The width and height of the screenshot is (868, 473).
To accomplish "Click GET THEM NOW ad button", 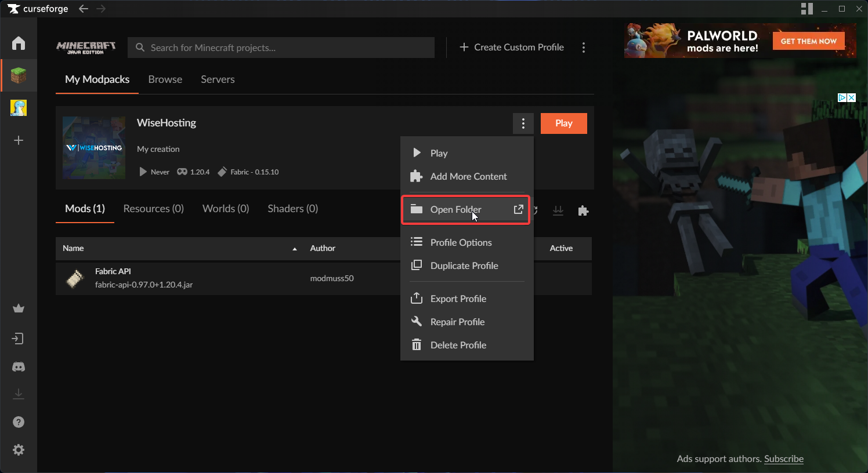I will (809, 41).
